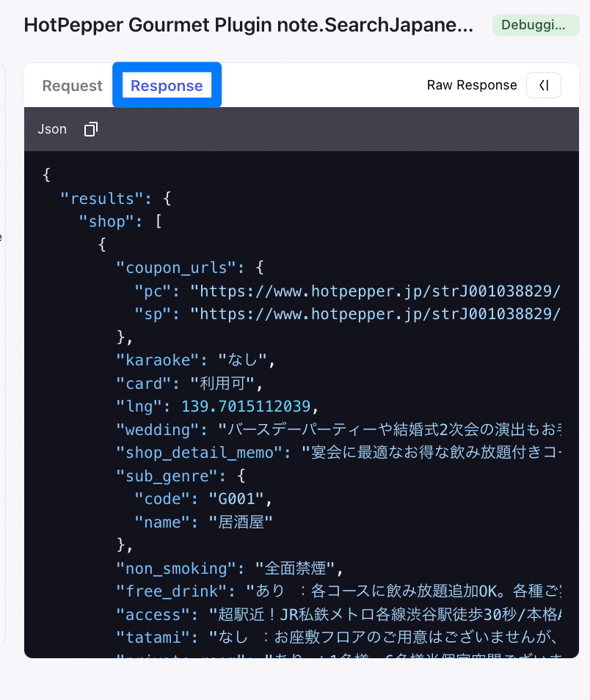Image resolution: width=590 pixels, height=700 pixels.
Task: Click the Json label in the code header
Action: [x=52, y=129]
